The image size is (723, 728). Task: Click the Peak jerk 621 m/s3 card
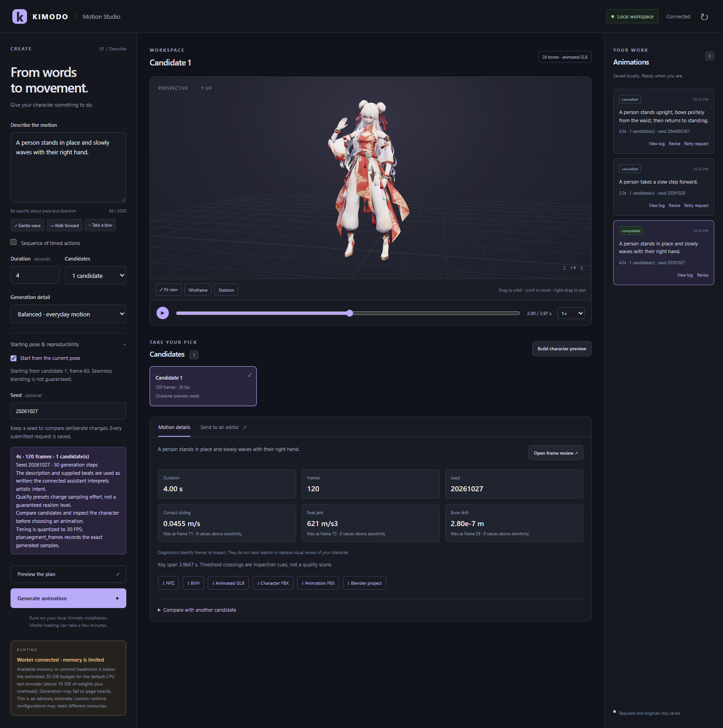[370, 523]
